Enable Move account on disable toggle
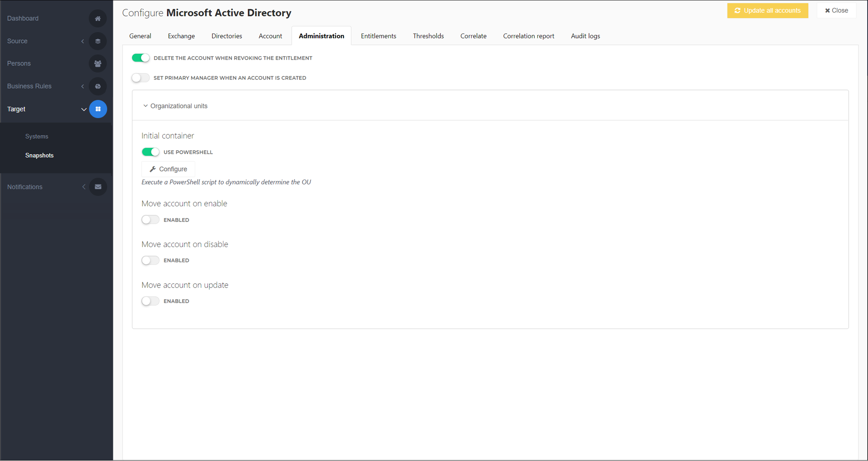 coord(151,261)
